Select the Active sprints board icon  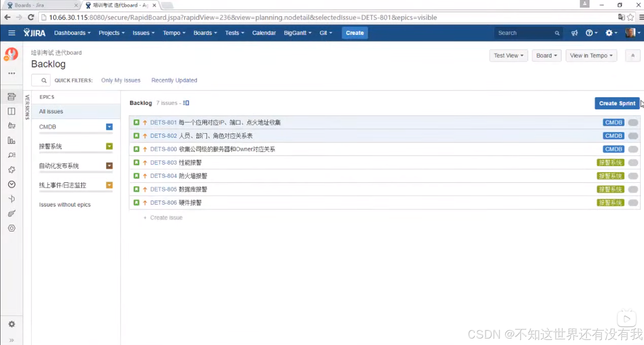point(11,111)
